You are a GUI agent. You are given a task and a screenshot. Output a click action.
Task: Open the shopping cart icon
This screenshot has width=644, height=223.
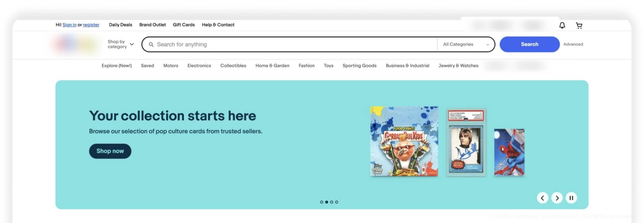pos(579,25)
